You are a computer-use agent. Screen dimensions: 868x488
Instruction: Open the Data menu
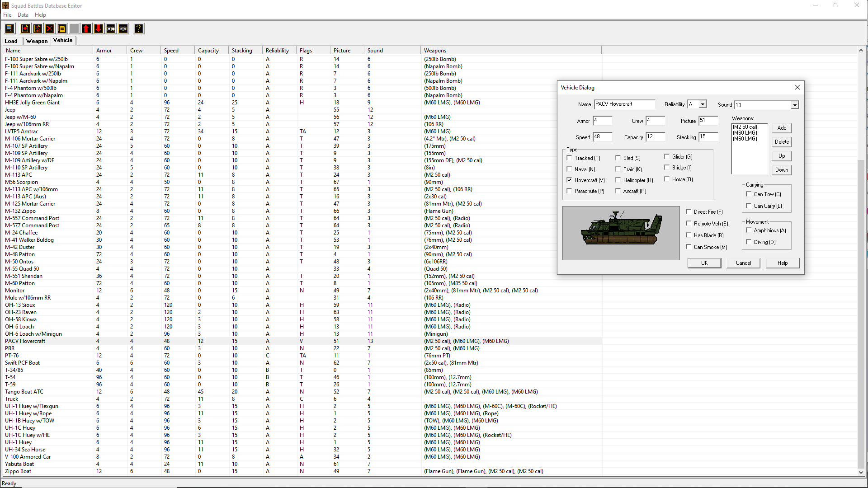[x=23, y=15]
